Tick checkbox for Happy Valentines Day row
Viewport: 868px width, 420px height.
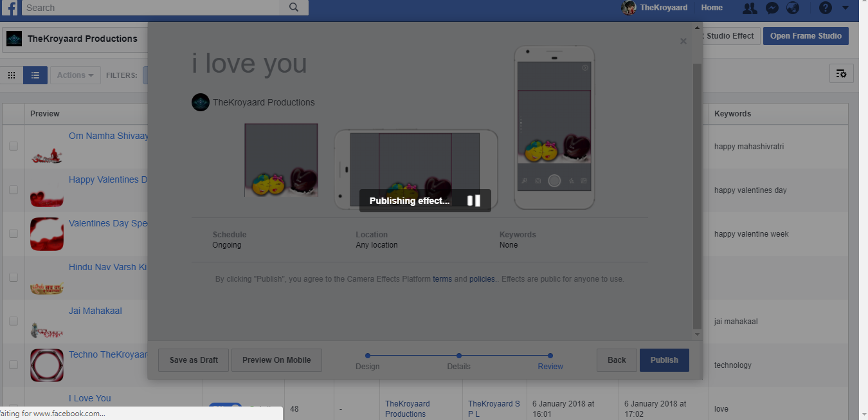(x=14, y=190)
